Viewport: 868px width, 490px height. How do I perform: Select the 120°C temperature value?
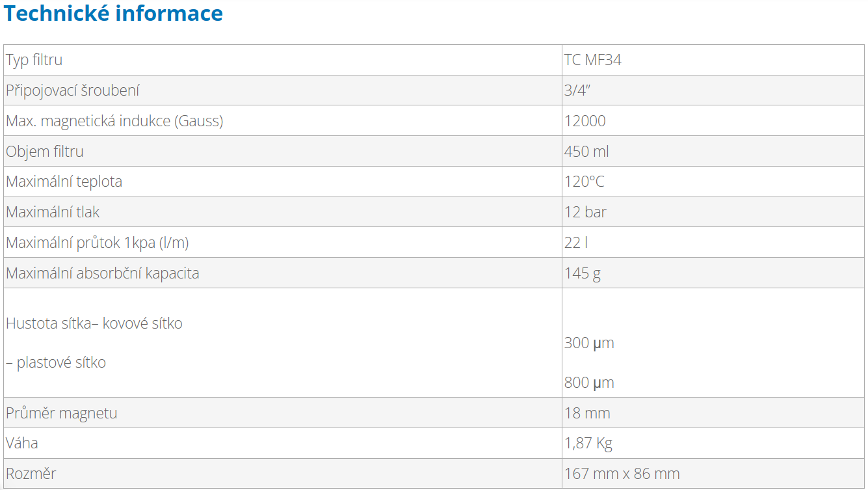(585, 182)
